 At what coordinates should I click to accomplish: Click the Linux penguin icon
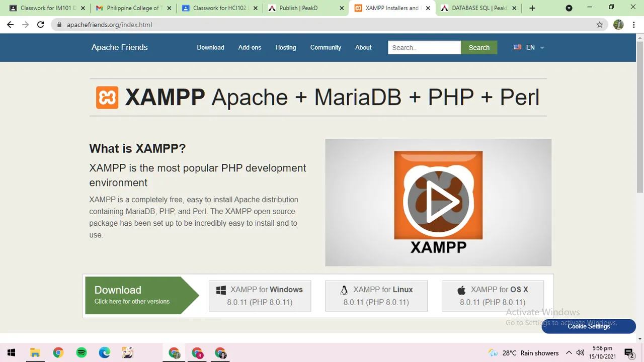[x=344, y=290]
